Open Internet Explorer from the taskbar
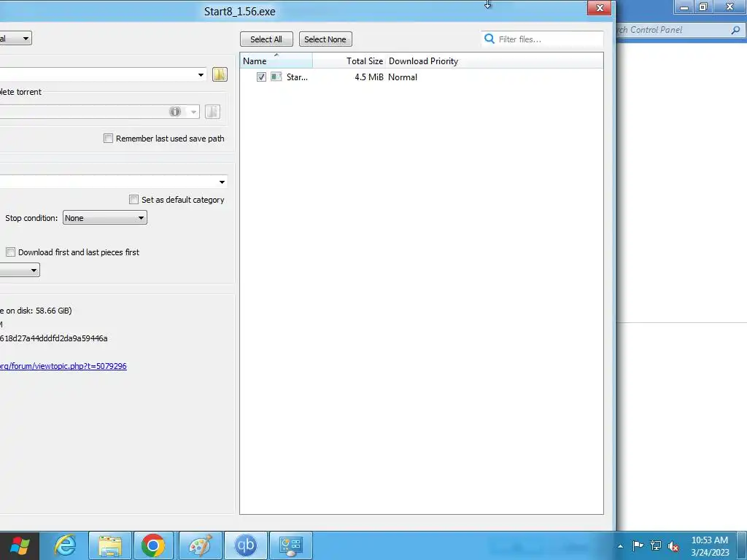This screenshot has width=747, height=560. pyautogui.click(x=65, y=545)
